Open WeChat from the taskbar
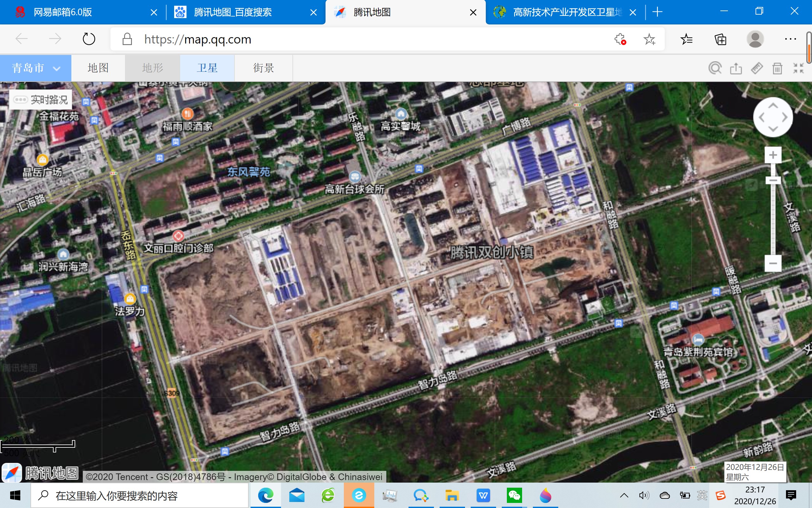 click(514, 496)
